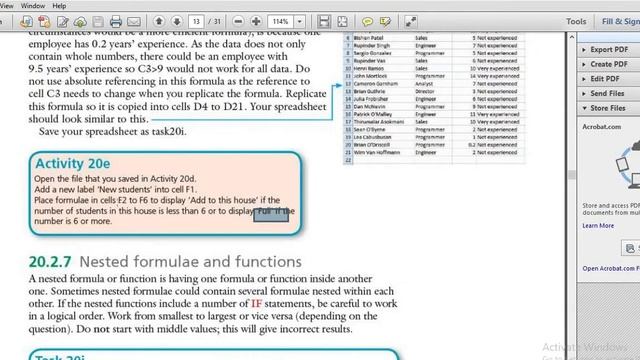640x360 pixels.
Task: Select the Highlight text tool icon
Action: (385, 21)
